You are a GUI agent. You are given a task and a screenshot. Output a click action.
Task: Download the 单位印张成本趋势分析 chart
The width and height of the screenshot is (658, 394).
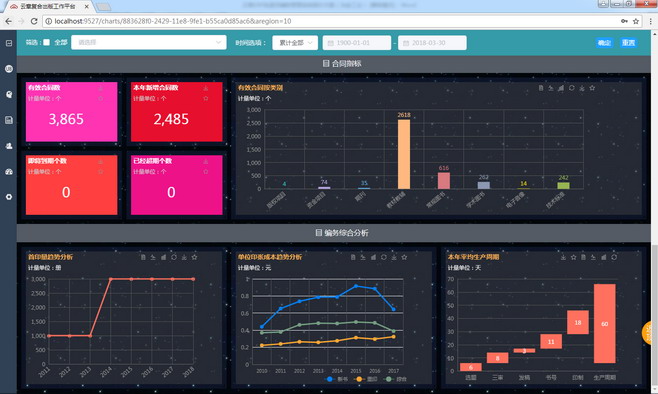pyautogui.click(x=394, y=257)
